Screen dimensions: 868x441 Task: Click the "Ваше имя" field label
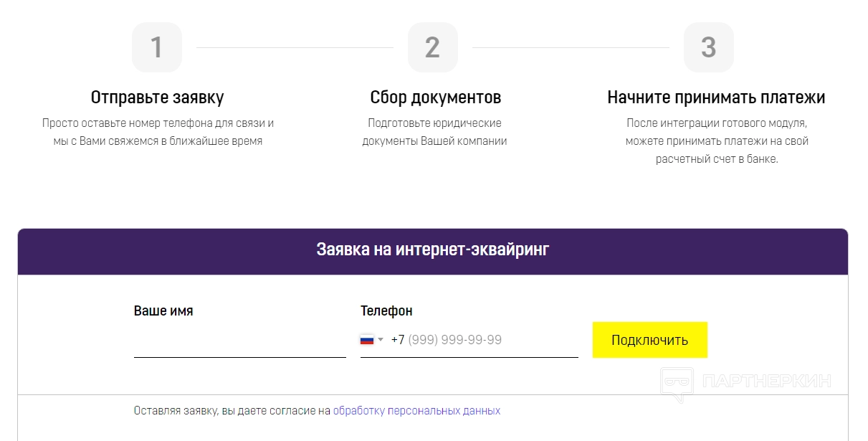click(163, 311)
